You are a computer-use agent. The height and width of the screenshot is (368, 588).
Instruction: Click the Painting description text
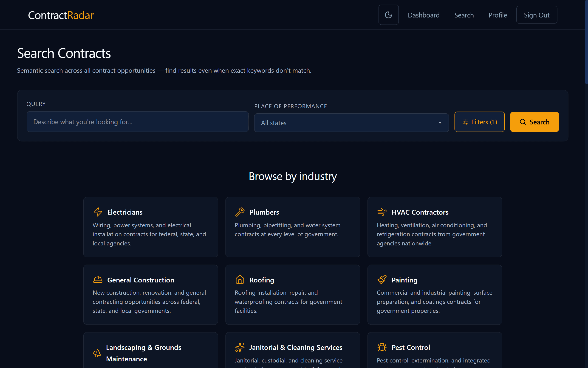pos(434,302)
